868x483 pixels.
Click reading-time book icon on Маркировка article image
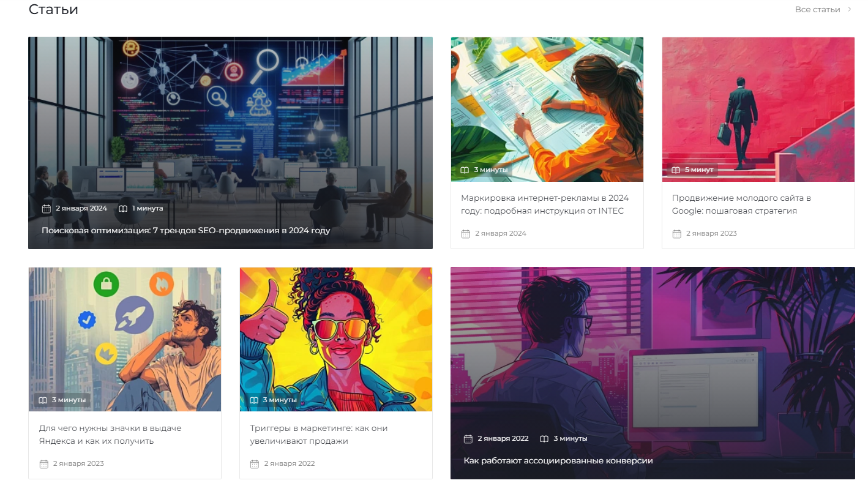465,170
